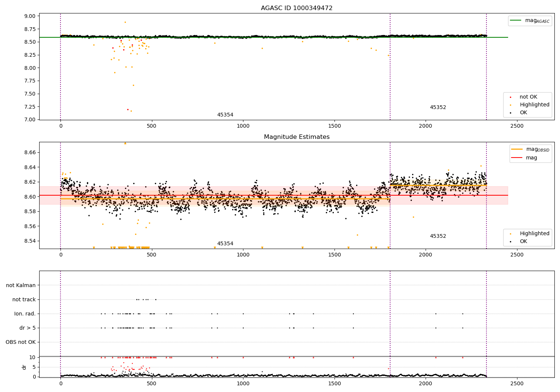This screenshot has height=392, width=560.
Task: Click the 10 tick on the dr axis
Action: tap(33, 357)
